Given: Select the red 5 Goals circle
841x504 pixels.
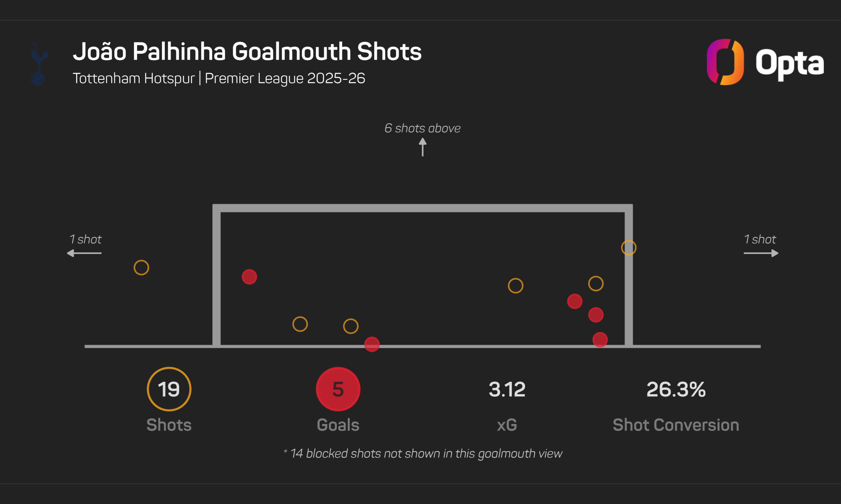Looking at the screenshot, I should [x=338, y=389].
